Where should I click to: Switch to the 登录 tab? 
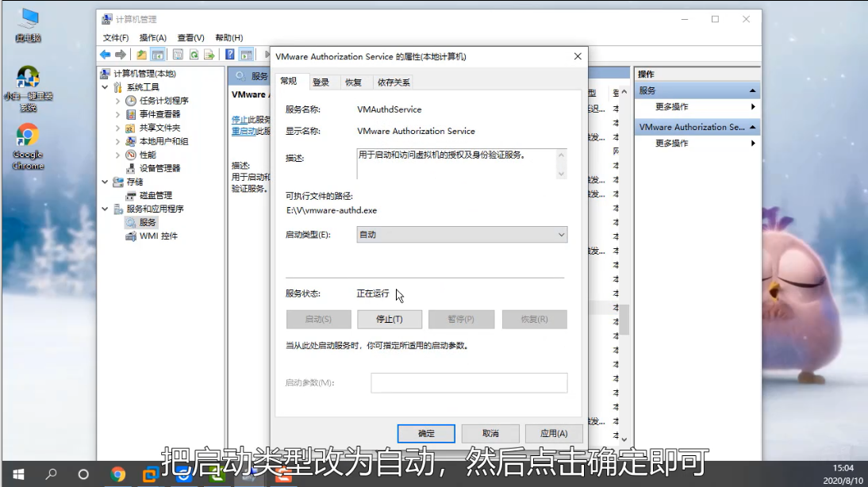click(x=321, y=82)
